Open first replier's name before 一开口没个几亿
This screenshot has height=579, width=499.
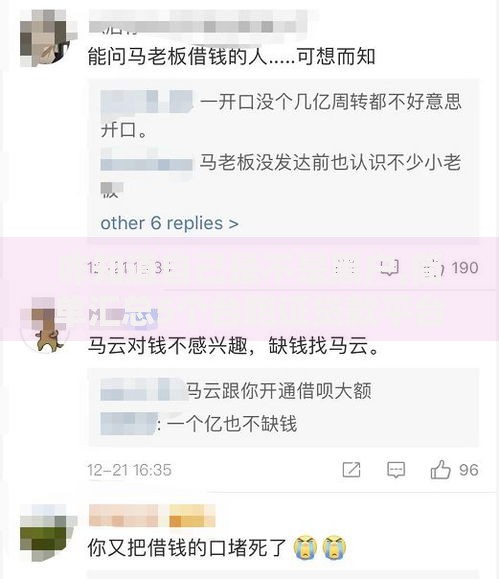[147, 101]
